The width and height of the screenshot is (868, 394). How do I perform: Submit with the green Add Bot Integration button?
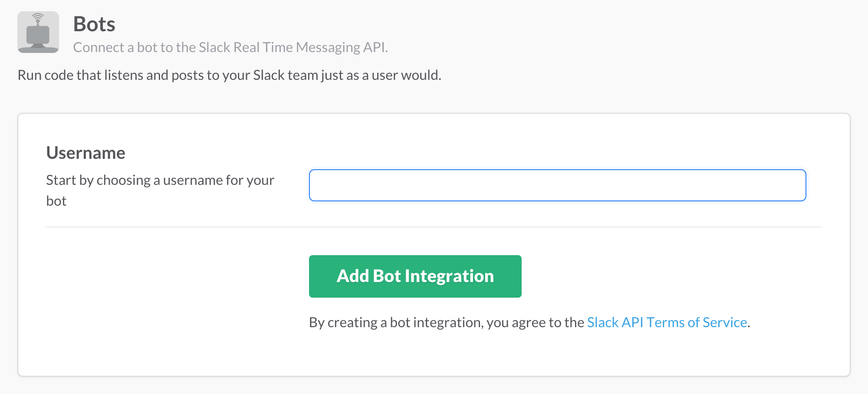[415, 276]
